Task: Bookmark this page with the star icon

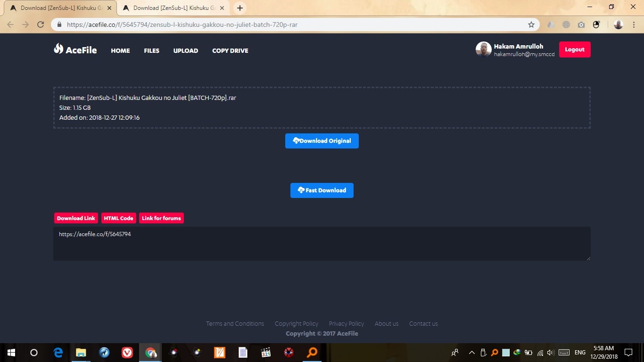Action: 531,25
